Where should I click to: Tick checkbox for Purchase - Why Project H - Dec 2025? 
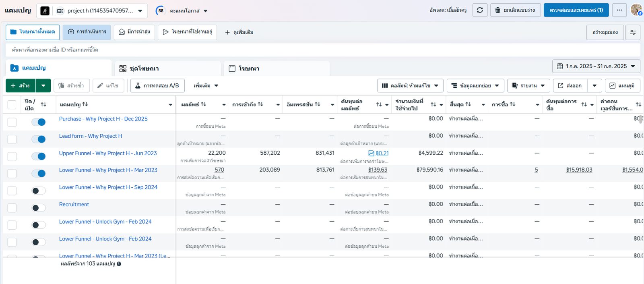12,122
